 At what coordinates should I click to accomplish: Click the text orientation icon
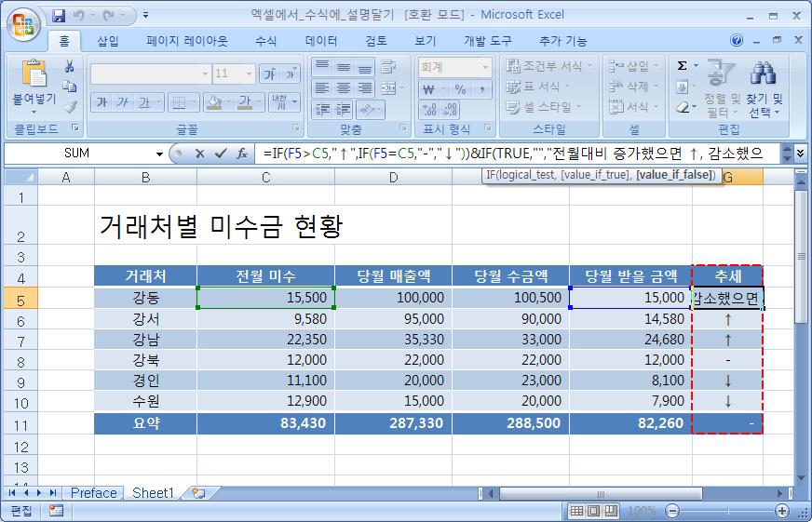click(366, 109)
